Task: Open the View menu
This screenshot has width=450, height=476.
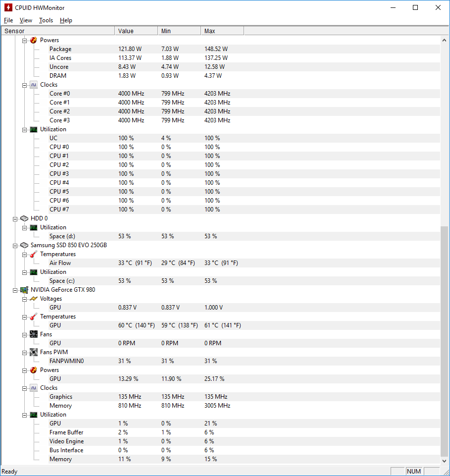Action: coord(26,20)
